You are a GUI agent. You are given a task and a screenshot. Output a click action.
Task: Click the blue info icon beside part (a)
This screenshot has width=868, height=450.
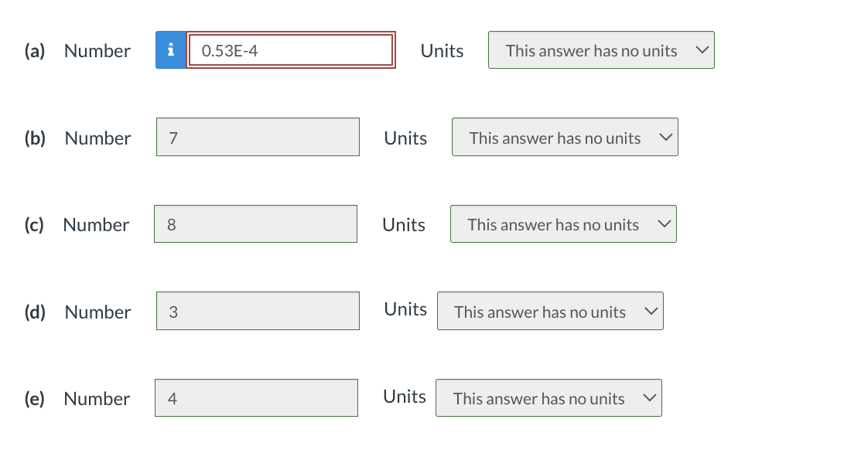point(171,50)
